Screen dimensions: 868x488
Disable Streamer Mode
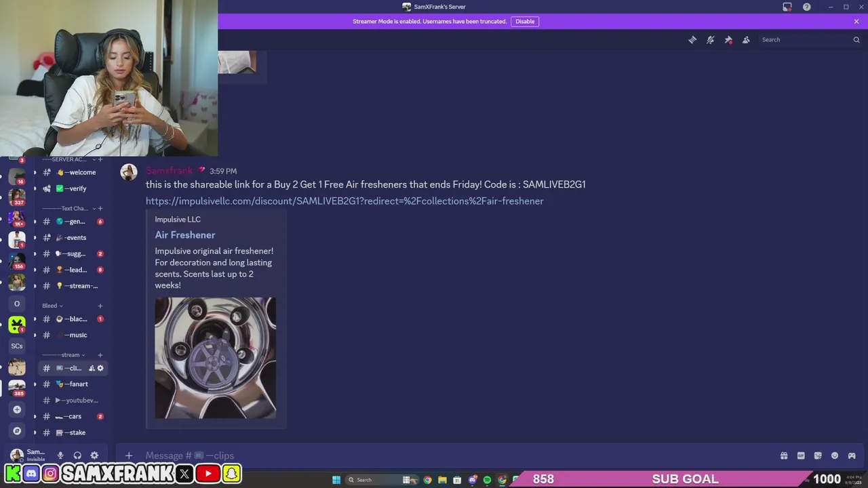tap(525, 21)
